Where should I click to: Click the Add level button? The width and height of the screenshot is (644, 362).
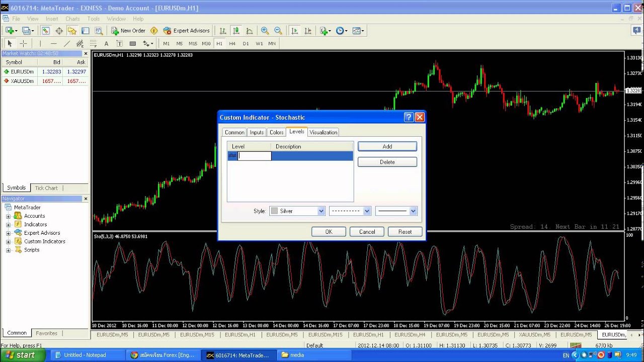pyautogui.click(x=387, y=146)
